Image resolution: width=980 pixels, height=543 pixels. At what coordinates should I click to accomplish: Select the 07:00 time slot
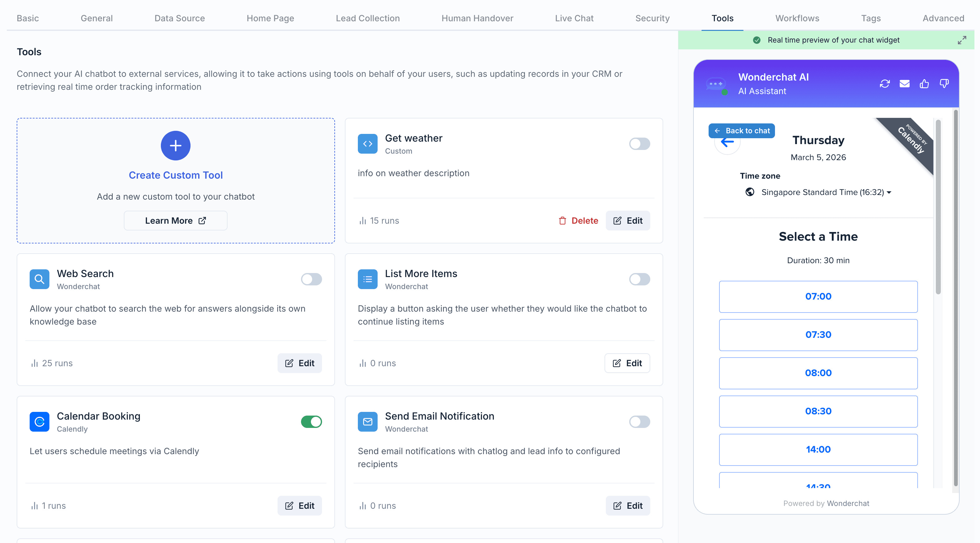[818, 296]
